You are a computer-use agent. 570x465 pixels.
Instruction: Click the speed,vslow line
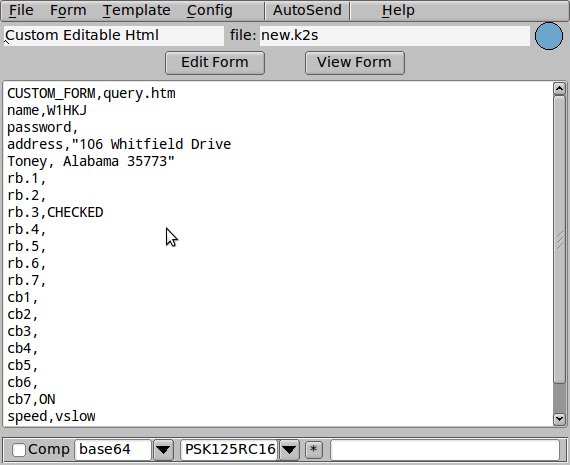(51, 416)
